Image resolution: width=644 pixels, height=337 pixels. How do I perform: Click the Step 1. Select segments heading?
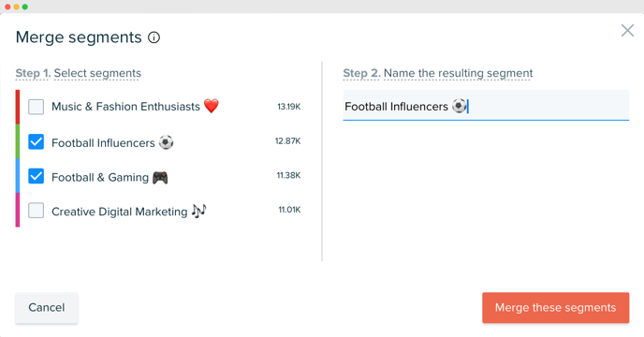pos(79,73)
